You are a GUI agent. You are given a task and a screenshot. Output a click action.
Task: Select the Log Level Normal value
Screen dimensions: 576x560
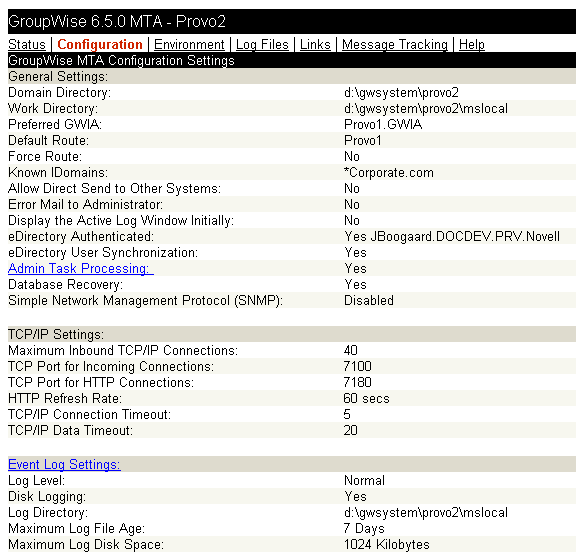[x=364, y=481]
